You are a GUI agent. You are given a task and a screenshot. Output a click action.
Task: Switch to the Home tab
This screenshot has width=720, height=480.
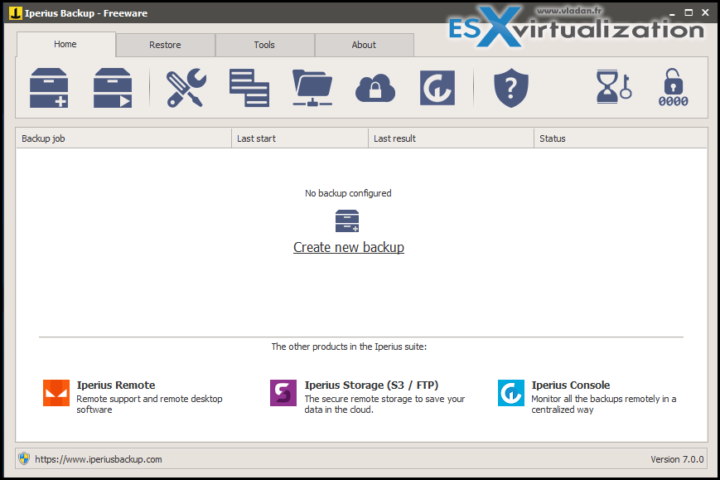point(65,44)
